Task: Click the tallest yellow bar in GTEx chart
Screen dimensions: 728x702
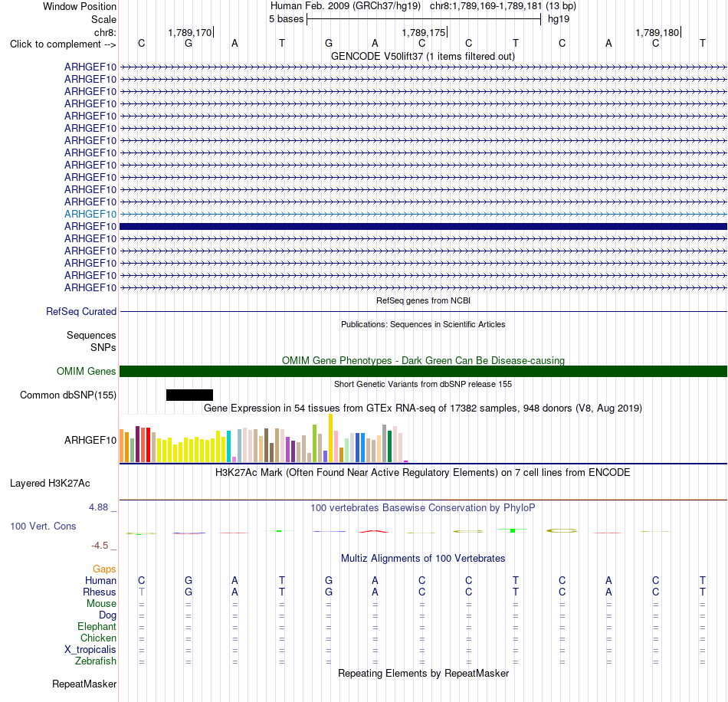Action: (330, 438)
